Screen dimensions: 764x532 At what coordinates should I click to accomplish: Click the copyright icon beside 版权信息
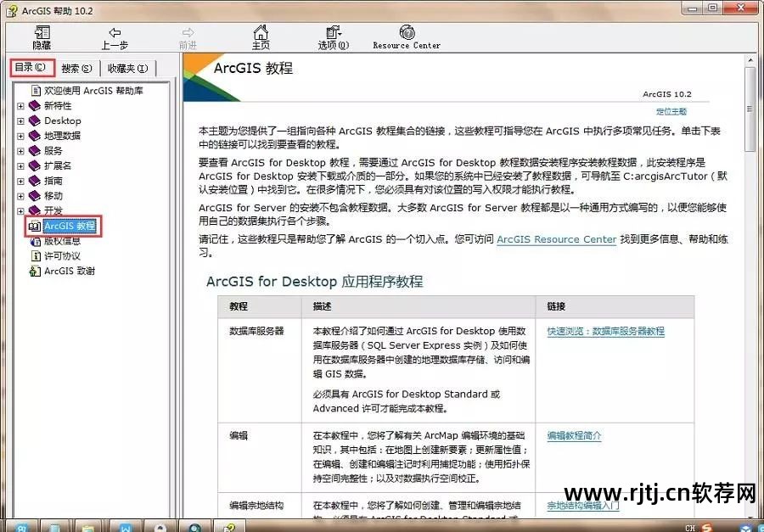(36, 241)
